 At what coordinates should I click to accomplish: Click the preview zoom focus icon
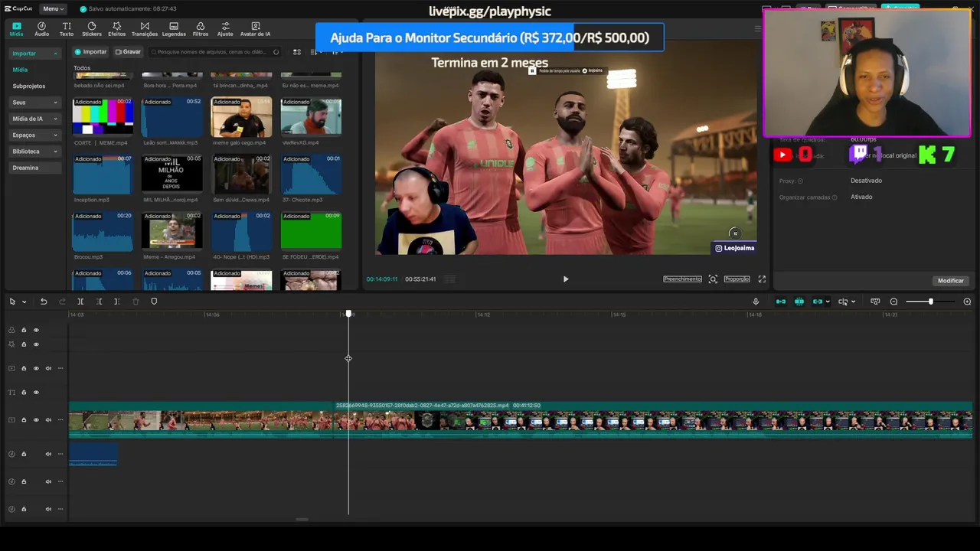713,279
